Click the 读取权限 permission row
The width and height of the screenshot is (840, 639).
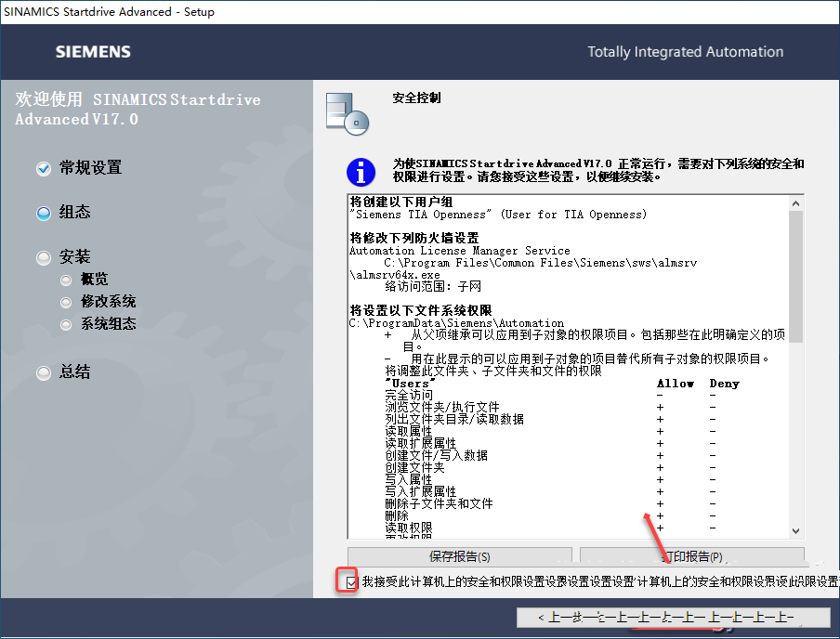click(409, 528)
